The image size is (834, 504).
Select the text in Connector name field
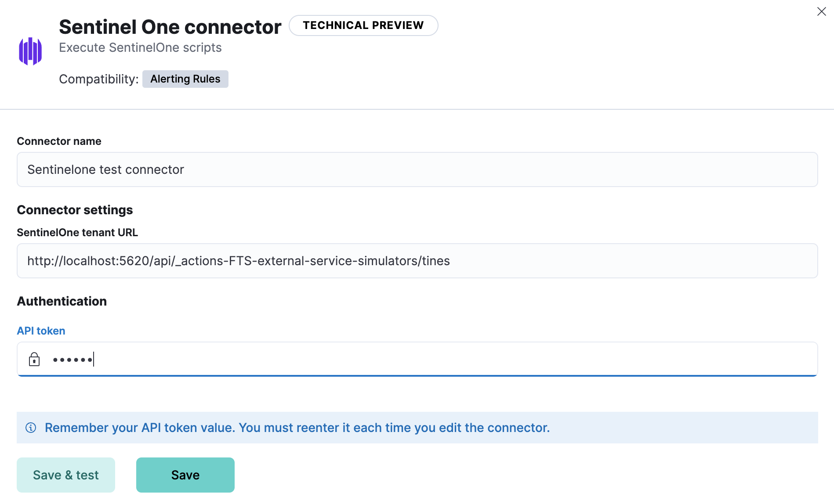pos(105,169)
